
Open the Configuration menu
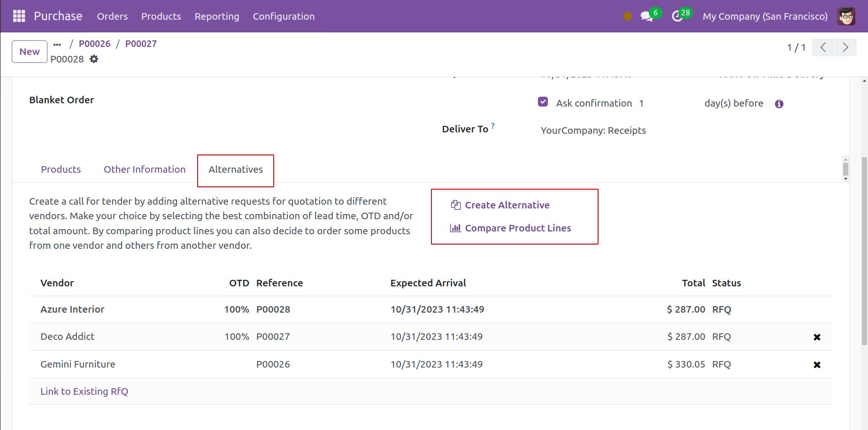tap(284, 16)
